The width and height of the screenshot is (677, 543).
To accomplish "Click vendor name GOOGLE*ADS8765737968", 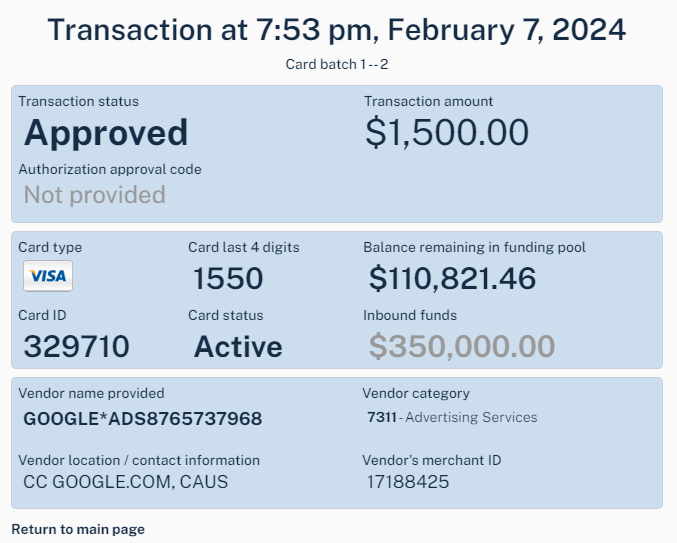I will (x=142, y=419).
